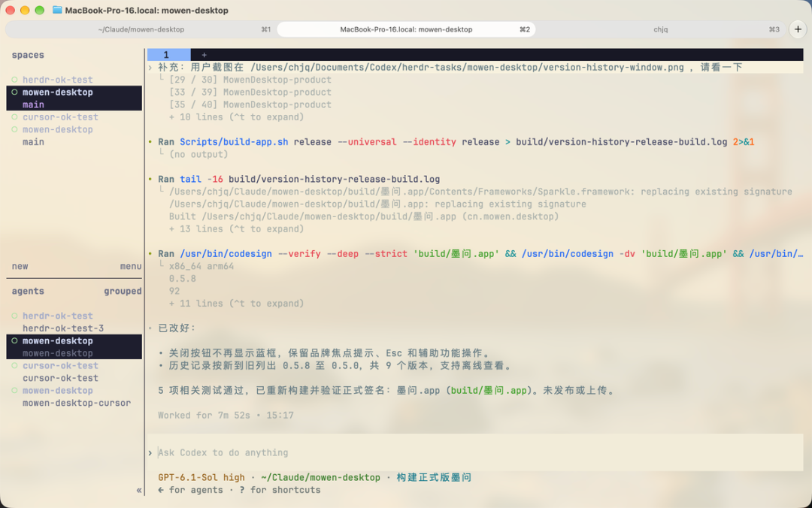Click the 'agents' panel header
The image size is (812, 508).
(x=28, y=291)
